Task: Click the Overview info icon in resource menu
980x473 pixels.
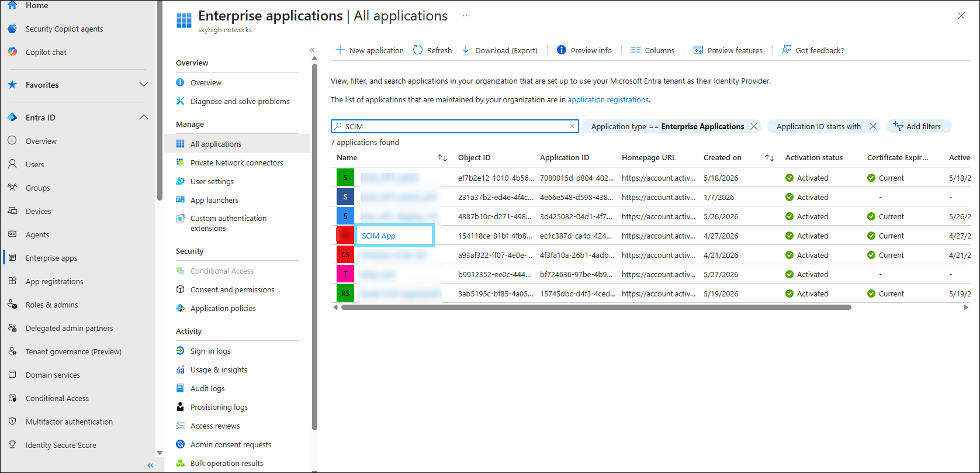Action: click(x=181, y=82)
